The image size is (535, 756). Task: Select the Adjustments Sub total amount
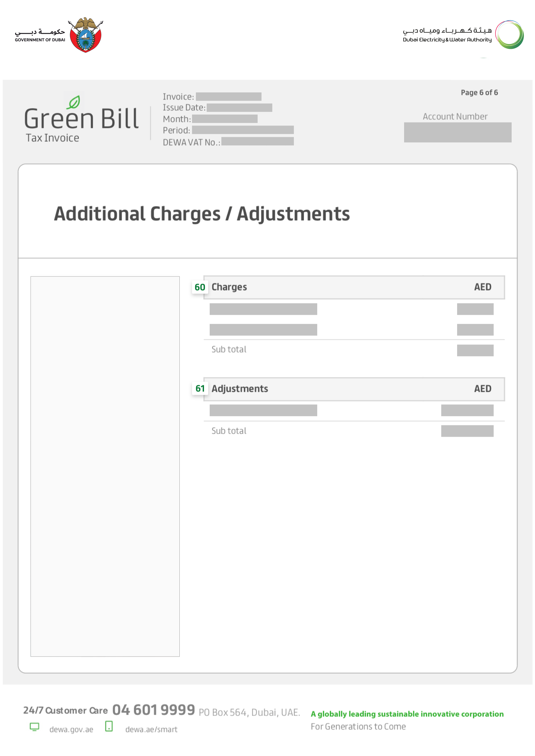pos(468,431)
